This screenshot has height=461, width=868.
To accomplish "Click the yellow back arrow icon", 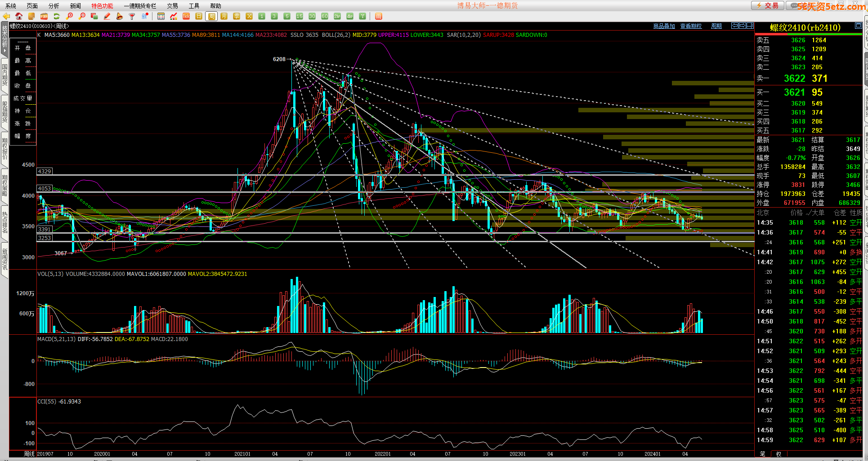I will (6, 16).
